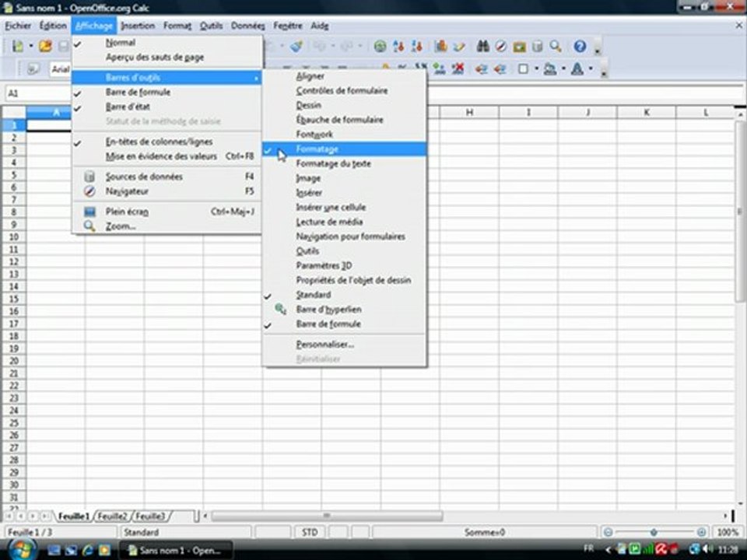Click the Windows Start orb
The width and height of the screenshot is (747, 560).
(21, 549)
